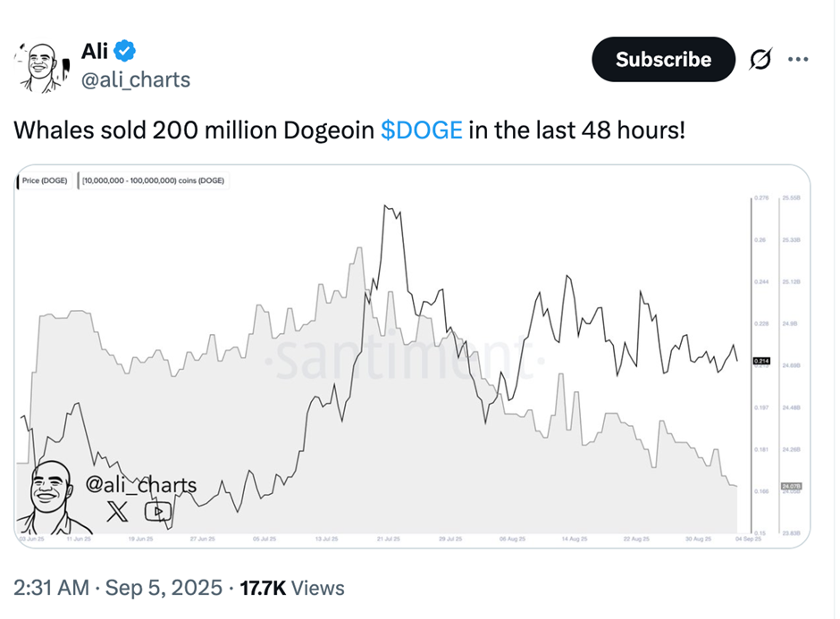
Task: Open the three-dot more options menu
Action: 797,60
